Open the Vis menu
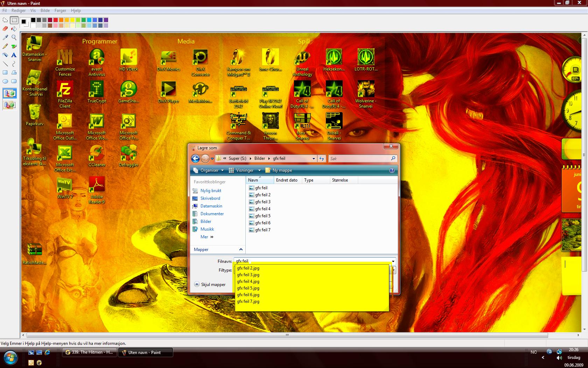588x368 pixels. pyautogui.click(x=33, y=11)
